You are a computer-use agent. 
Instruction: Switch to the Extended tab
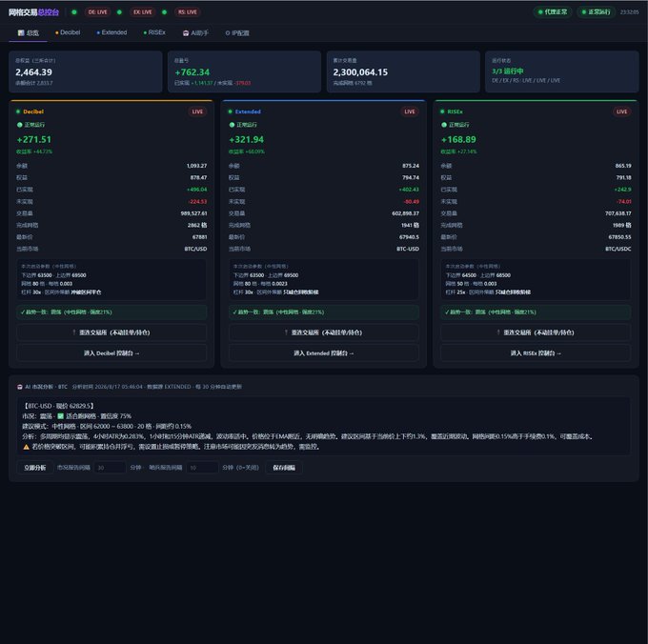pos(111,32)
